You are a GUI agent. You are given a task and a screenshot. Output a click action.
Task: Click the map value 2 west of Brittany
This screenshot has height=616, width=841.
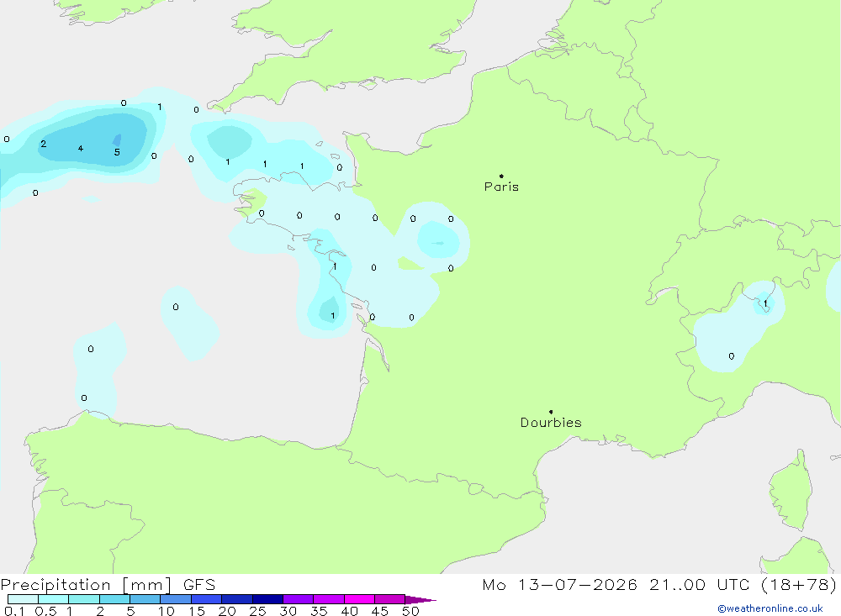[44, 144]
